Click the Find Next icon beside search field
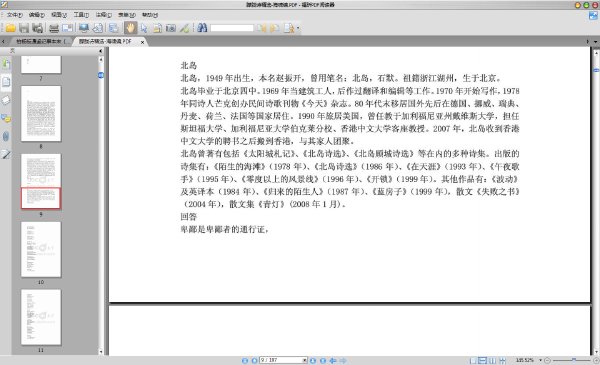This screenshot has height=365, width=600. [x=274, y=28]
